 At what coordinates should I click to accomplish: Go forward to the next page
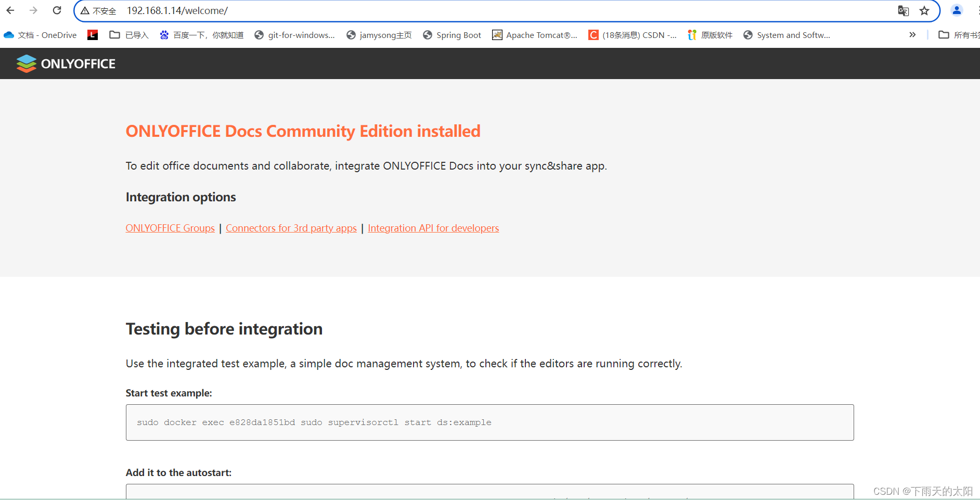click(33, 10)
